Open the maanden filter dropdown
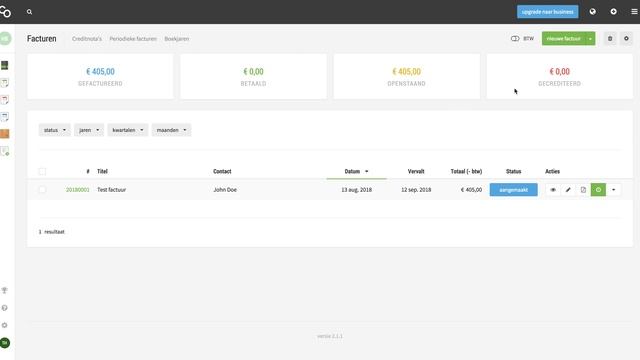 [x=171, y=130]
